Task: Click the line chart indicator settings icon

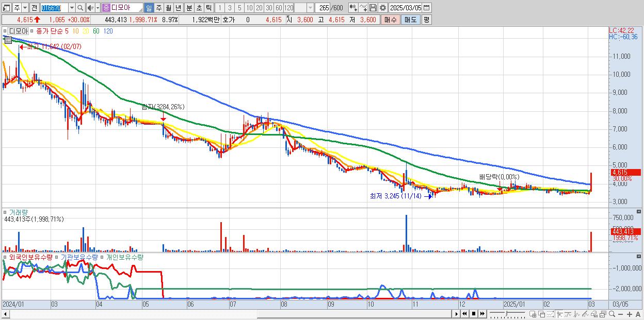Action: tap(363, 8)
